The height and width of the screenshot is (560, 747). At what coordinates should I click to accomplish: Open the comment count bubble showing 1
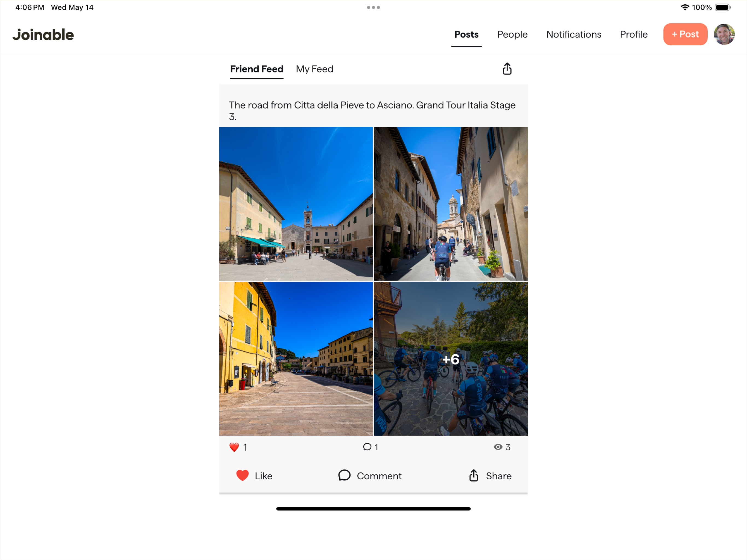tap(370, 447)
